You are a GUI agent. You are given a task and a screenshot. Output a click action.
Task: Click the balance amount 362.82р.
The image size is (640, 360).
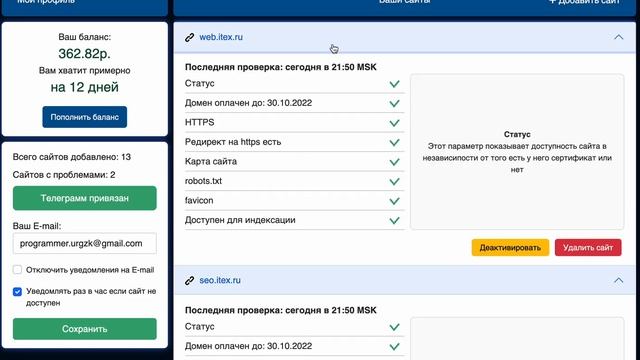[84, 53]
